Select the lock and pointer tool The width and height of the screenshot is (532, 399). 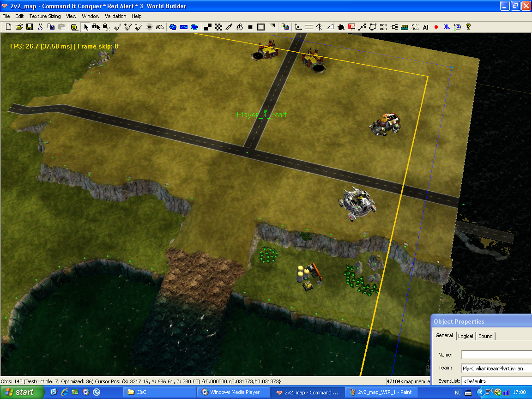(96, 27)
